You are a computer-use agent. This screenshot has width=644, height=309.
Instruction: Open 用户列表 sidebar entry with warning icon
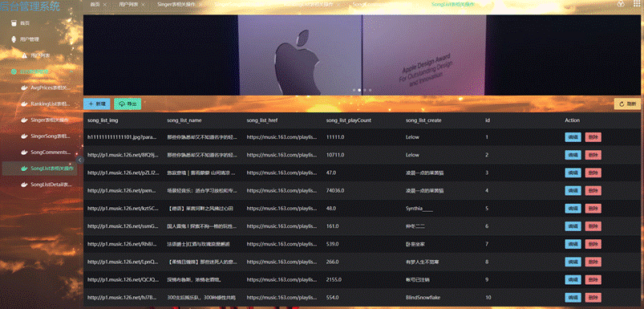click(x=40, y=55)
